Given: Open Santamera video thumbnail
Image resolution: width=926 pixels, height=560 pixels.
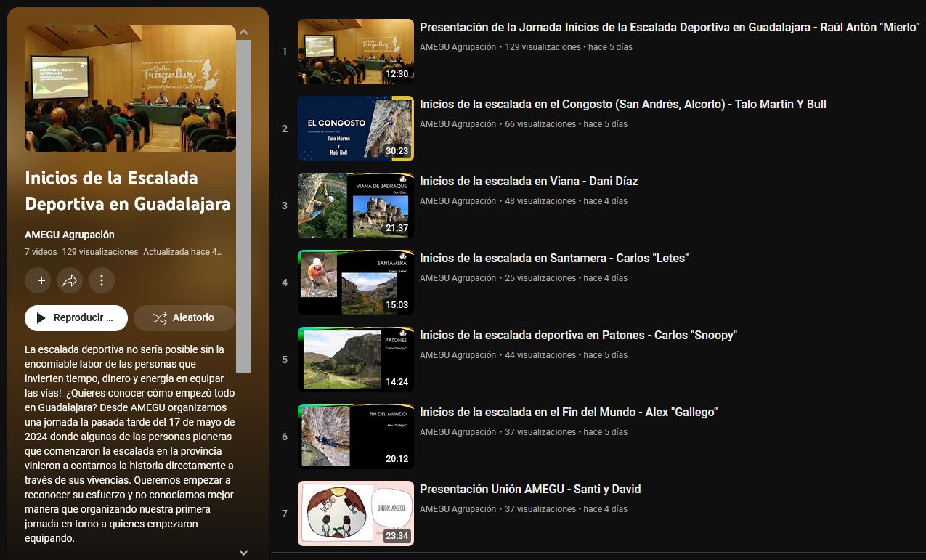Looking at the screenshot, I should pyautogui.click(x=355, y=283).
